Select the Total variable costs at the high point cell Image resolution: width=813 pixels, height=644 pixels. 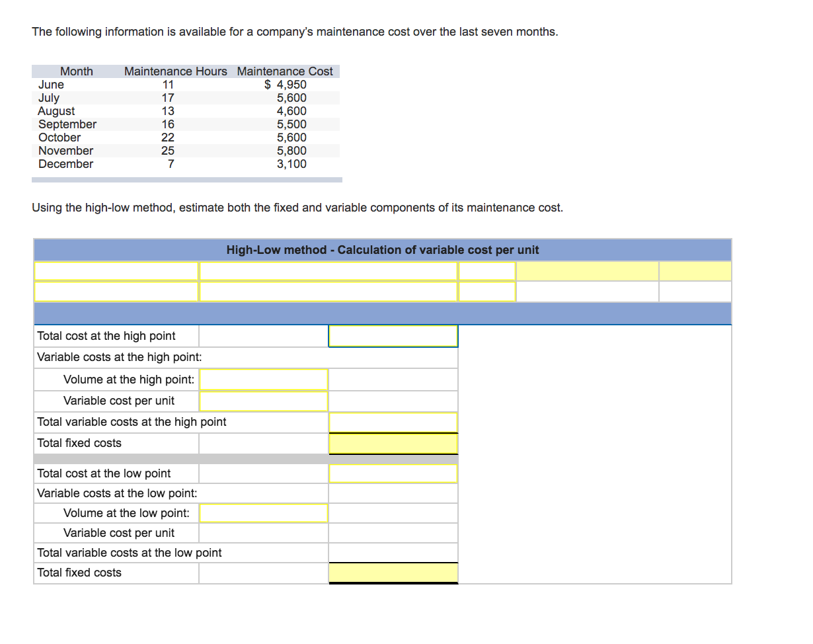tap(393, 422)
